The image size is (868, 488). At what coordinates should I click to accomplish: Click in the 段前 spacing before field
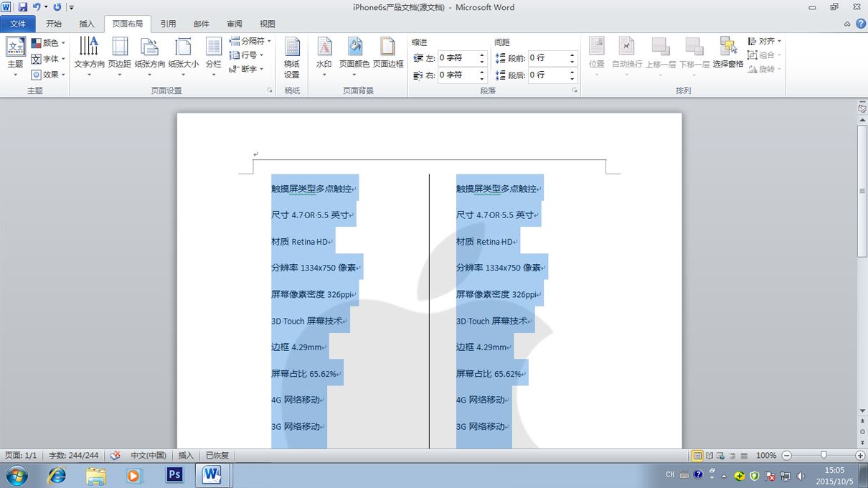[548, 57]
